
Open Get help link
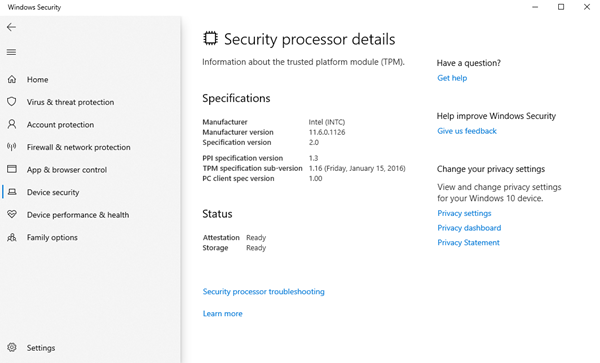(452, 78)
